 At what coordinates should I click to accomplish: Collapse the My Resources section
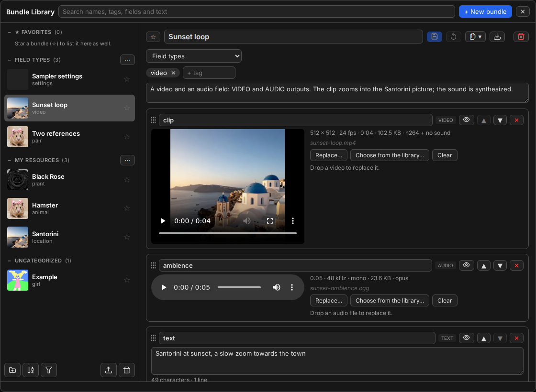click(9, 160)
